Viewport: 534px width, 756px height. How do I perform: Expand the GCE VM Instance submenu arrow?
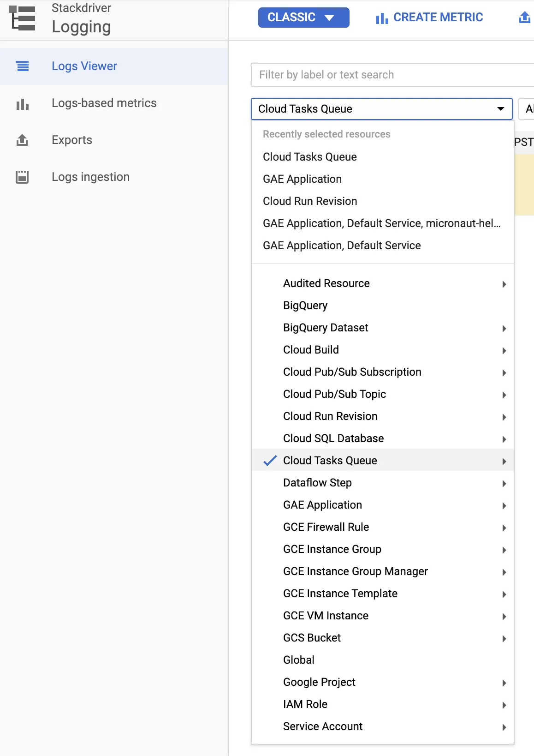click(504, 616)
